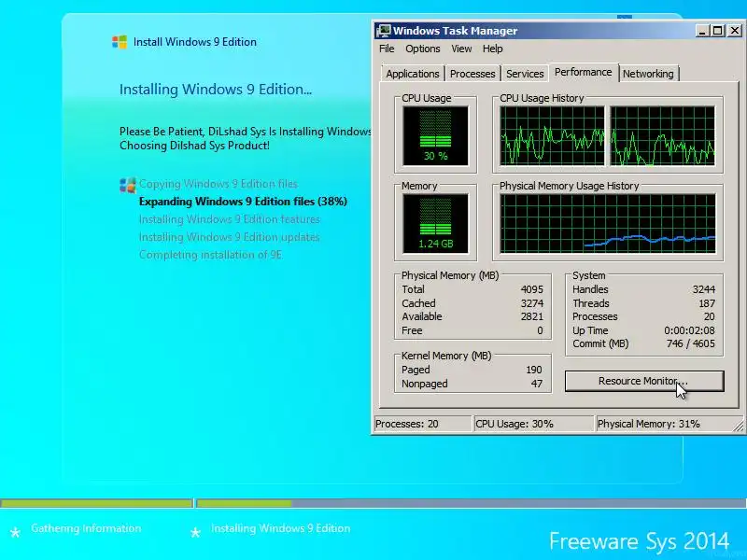Click the Free memory value 0

(540, 330)
